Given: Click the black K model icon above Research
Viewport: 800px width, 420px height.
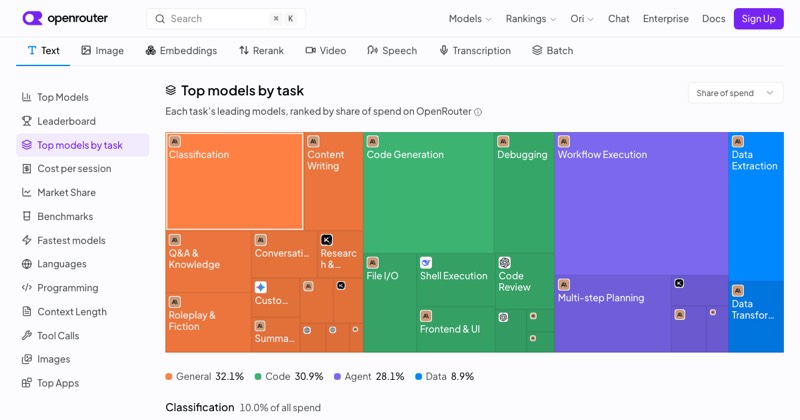Looking at the screenshot, I should pyautogui.click(x=327, y=240).
